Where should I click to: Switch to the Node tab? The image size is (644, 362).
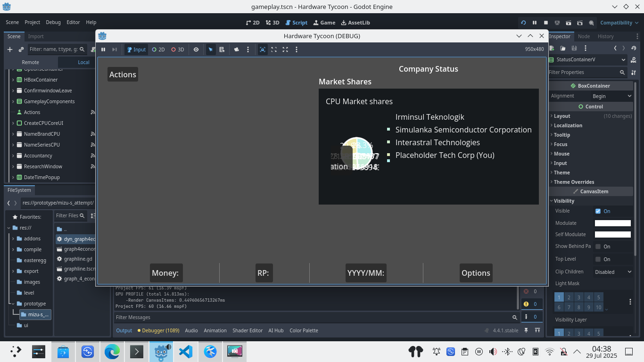point(584,36)
